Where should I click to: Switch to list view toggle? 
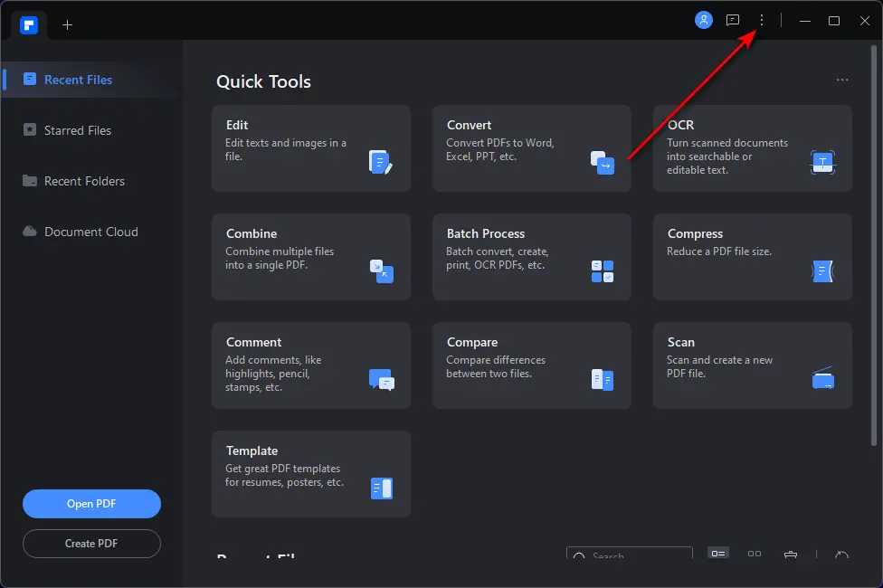click(718, 555)
